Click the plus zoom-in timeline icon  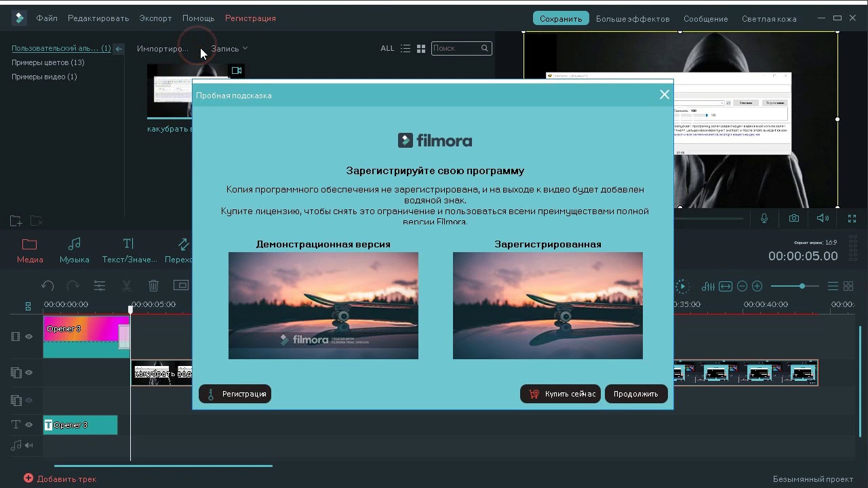(x=757, y=287)
